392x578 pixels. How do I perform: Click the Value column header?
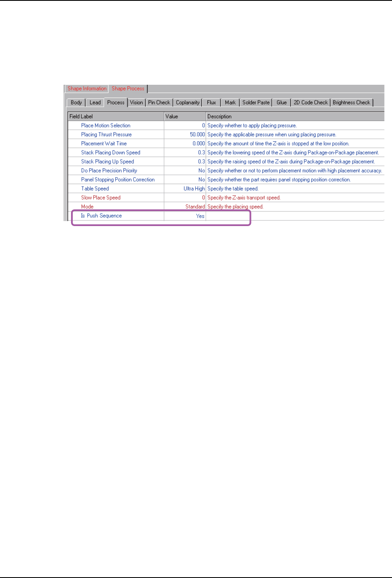(x=185, y=116)
